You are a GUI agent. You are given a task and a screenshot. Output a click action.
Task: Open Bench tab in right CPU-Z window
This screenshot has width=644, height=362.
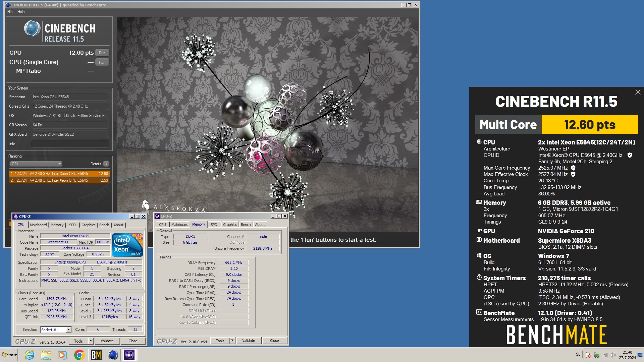(x=246, y=225)
